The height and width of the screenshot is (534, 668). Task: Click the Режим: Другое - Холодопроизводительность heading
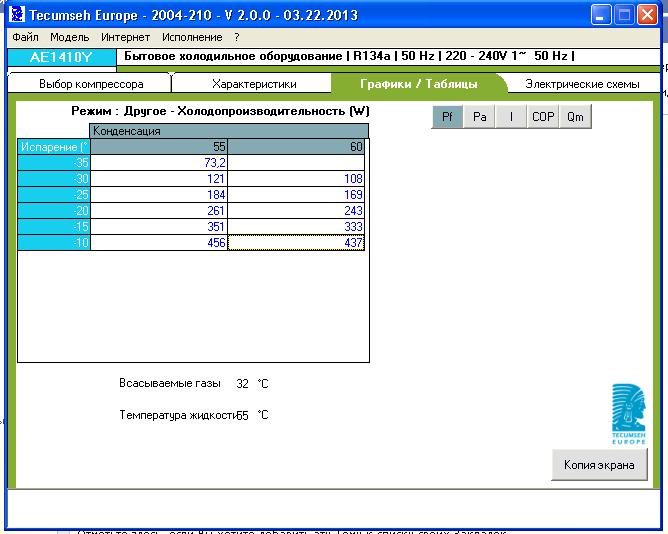220,111
